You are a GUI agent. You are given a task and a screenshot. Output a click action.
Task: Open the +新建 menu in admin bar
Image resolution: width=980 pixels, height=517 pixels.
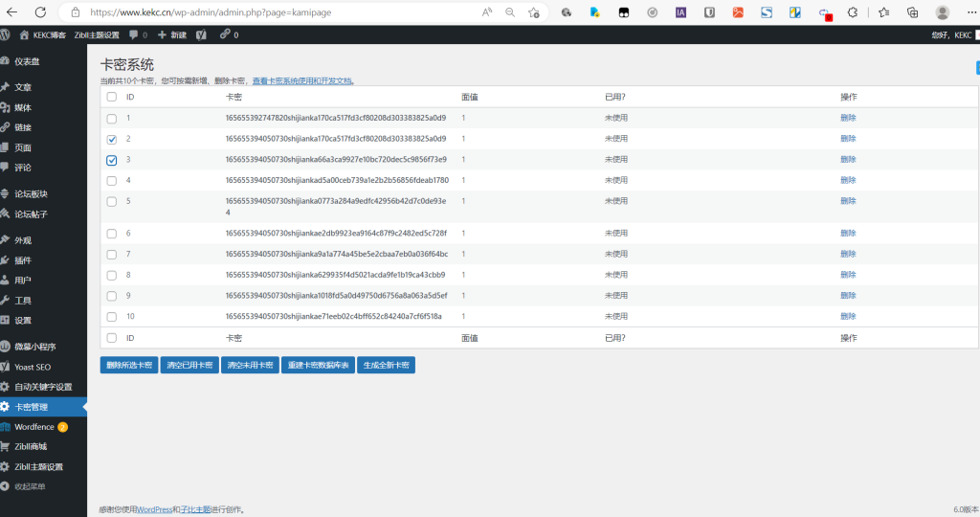coord(172,34)
